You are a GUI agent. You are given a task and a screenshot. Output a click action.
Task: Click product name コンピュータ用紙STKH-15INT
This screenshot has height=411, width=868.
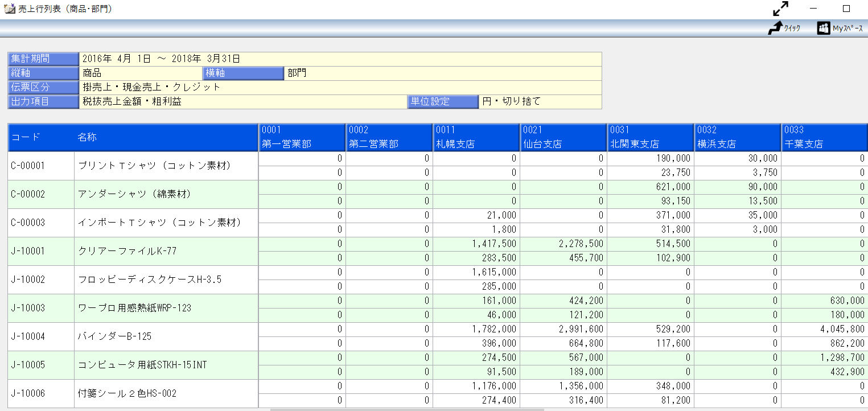pyautogui.click(x=142, y=365)
